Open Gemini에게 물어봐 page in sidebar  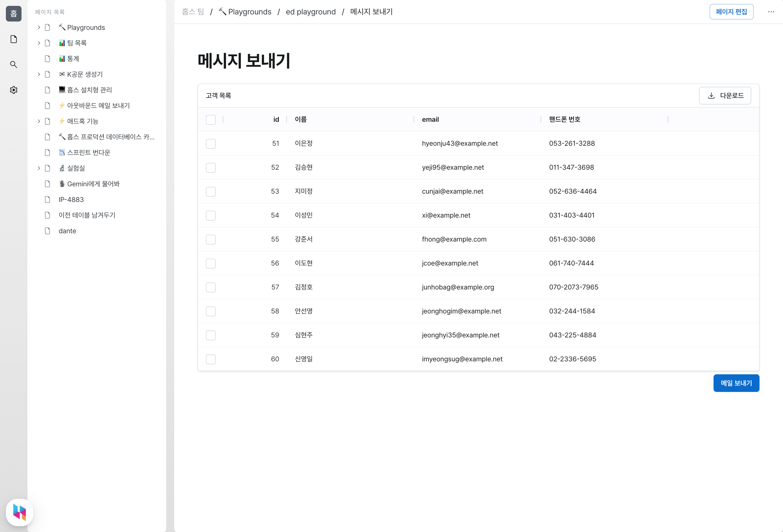(x=89, y=184)
